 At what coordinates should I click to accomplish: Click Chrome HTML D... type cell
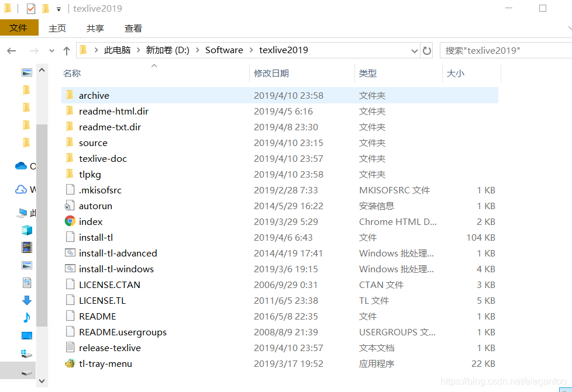click(x=398, y=222)
